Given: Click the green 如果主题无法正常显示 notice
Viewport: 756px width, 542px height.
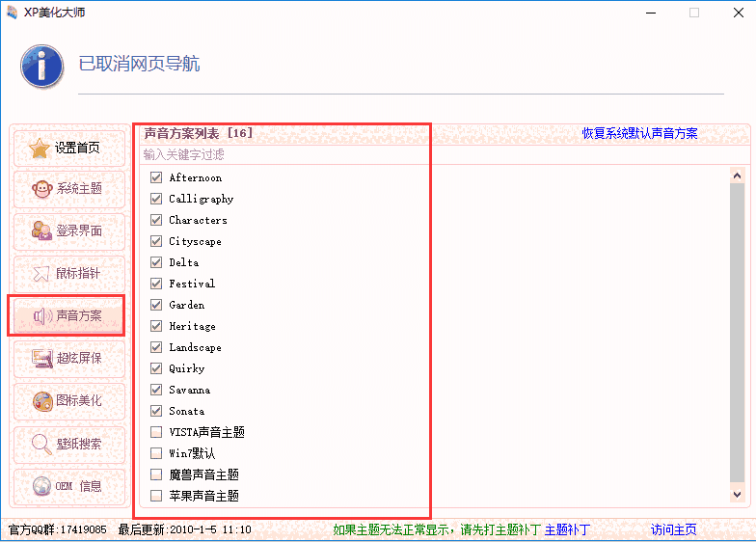Looking at the screenshot, I should pos(436,530).
